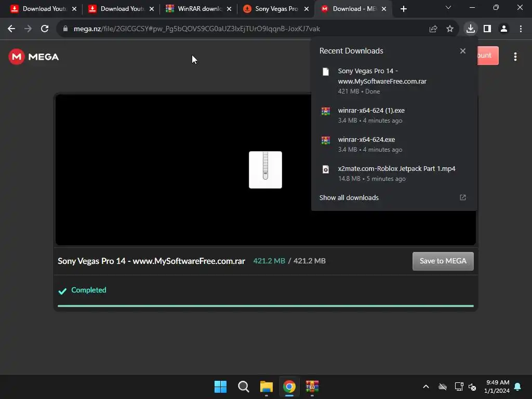Open the Chrome downloads toolbar icon
This screenshot has height=399, width=532.
coord(471,29)
